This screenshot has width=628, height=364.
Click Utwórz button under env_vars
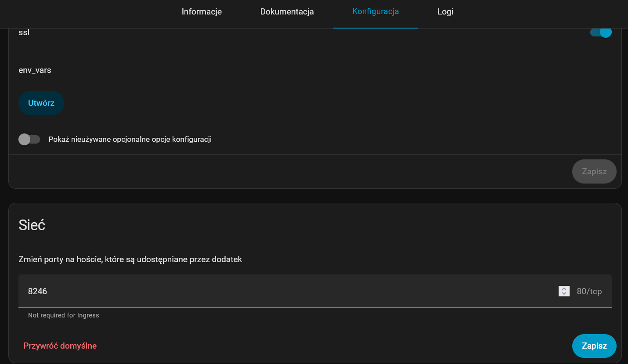[41, 103]
